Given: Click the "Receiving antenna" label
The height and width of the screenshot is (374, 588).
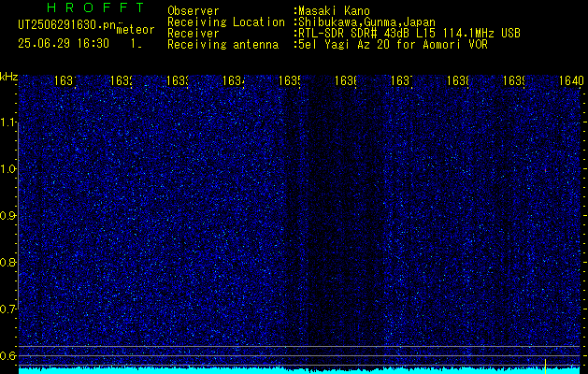Looking at the screenshot, I should tap(222, 45).
